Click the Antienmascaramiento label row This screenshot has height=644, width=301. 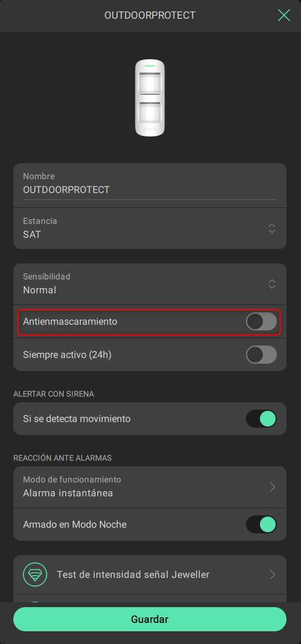[149, 322]
